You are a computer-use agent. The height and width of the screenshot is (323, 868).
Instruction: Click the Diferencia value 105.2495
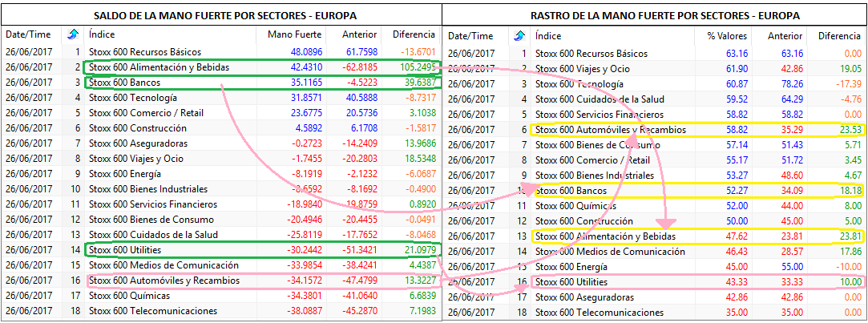coord(417,67)
